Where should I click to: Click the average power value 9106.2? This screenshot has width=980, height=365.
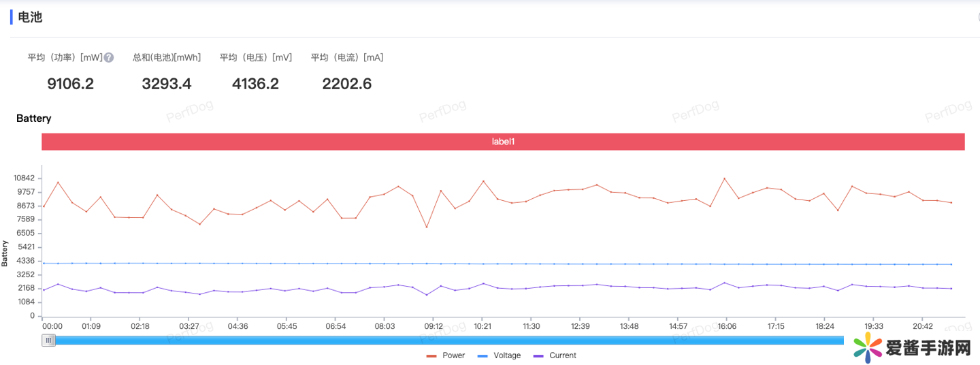tap(70, 84)
